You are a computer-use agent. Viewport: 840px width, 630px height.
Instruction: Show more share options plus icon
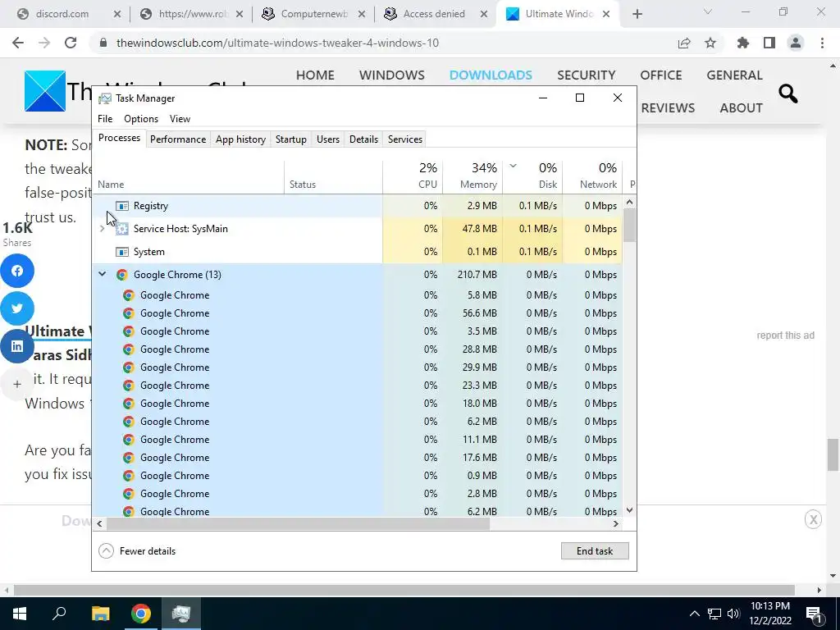click(x=17, y=384)
